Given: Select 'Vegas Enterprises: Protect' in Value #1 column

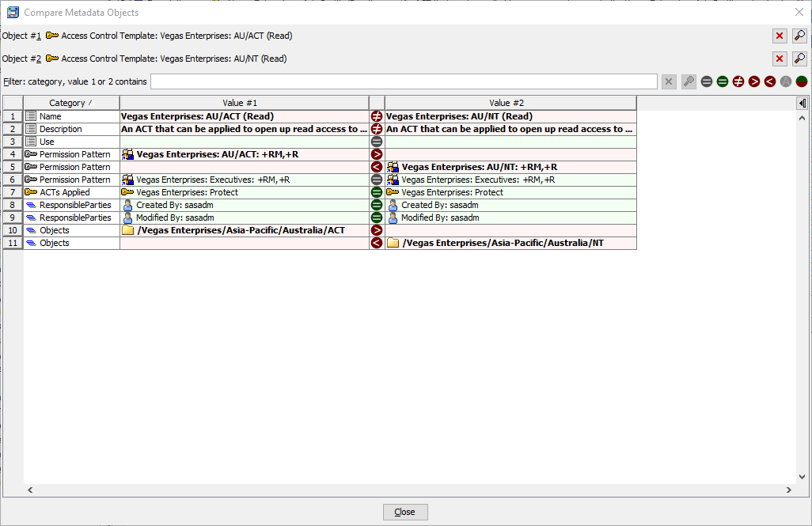Looking at the screenshot, I should tap(245, 192).
